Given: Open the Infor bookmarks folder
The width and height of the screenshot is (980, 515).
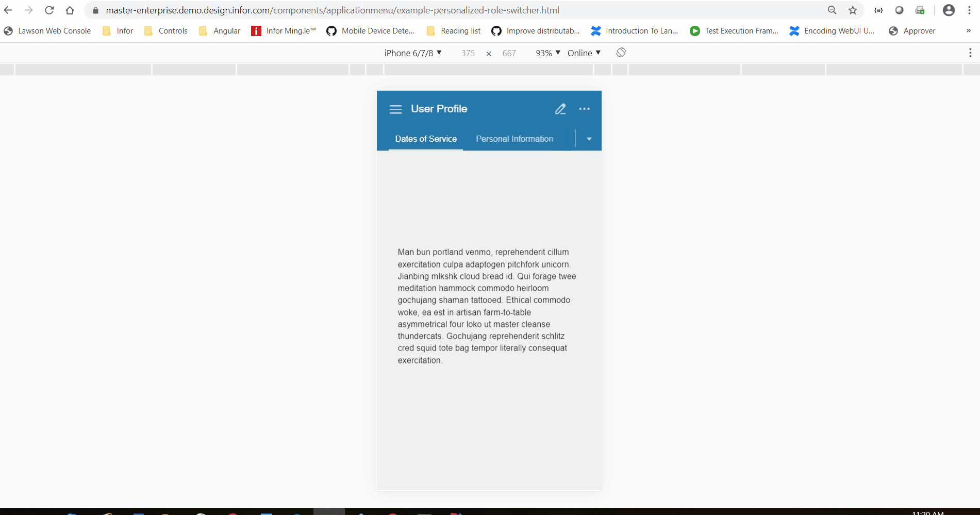Looking at the screenshot, I should [x=118, y=31].
